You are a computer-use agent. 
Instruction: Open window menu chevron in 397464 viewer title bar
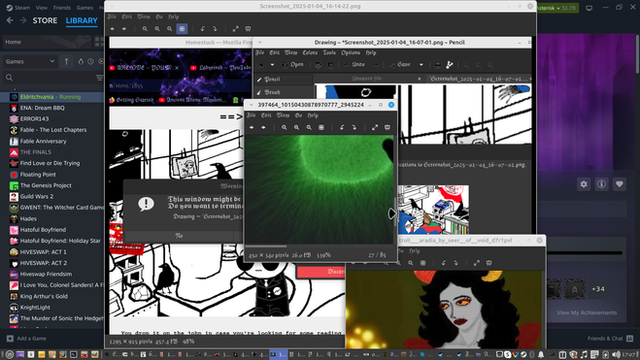251,105
